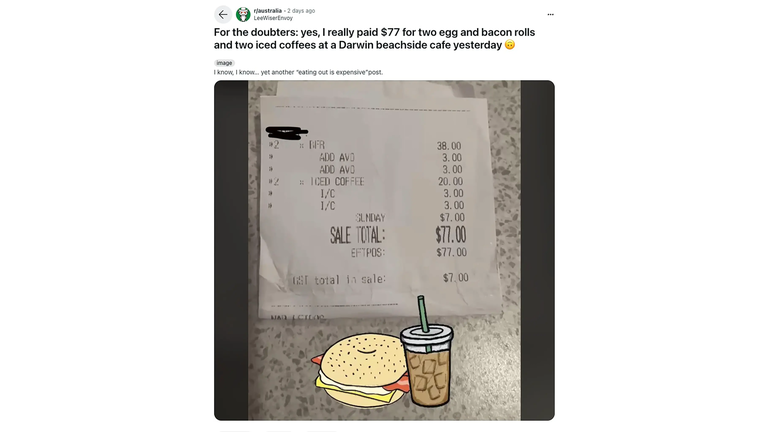
Task: Click the bagel sandwich sticker
Action: [x=360, y=371]
